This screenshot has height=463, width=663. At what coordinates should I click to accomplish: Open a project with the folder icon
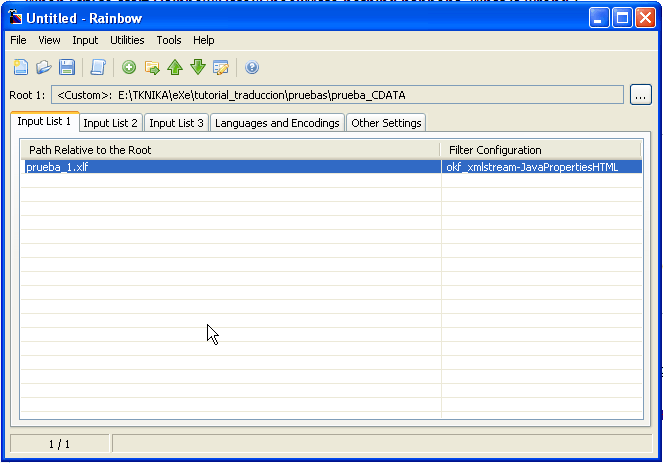pyautogui.click(x=44, y=67)
